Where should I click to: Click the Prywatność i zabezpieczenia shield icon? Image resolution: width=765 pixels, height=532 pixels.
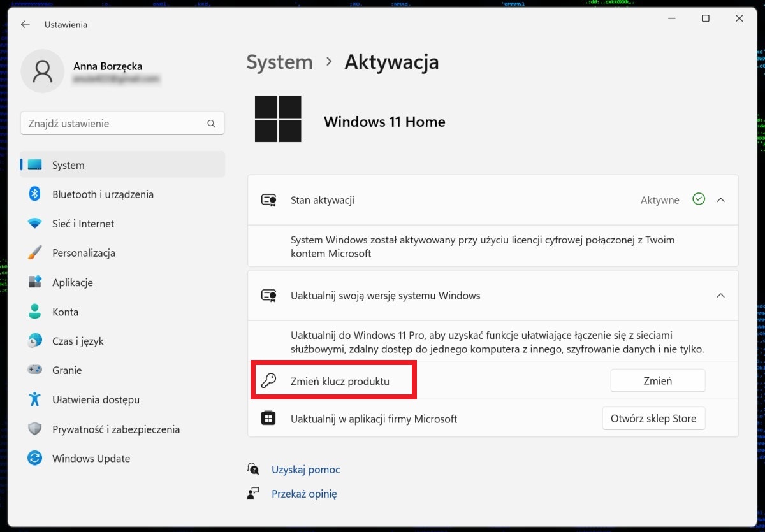pyautogui.click(x=34, y=429)
